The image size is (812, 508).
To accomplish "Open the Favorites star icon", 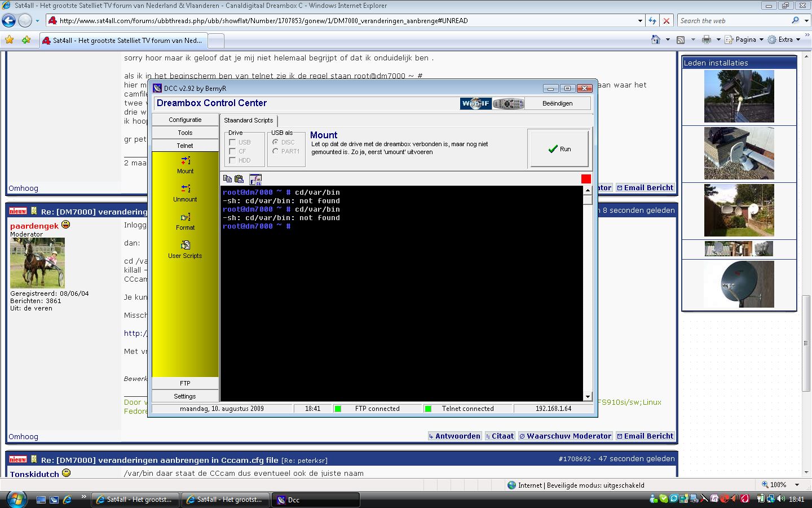I will tap(10, 40).
